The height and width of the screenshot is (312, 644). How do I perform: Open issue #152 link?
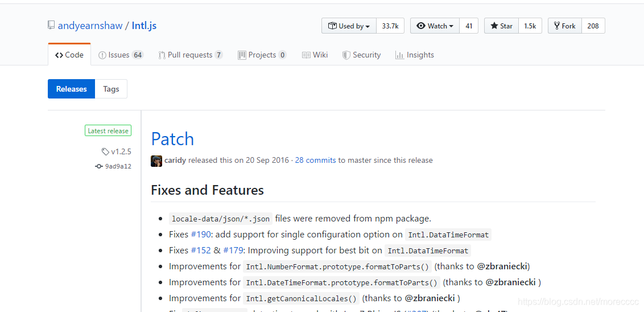[x=200, y=251]
